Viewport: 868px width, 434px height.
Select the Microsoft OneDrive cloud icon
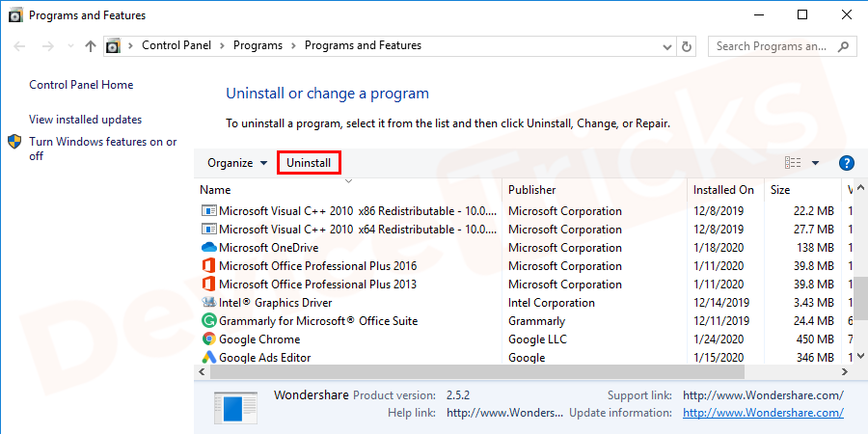coord(208,248)
